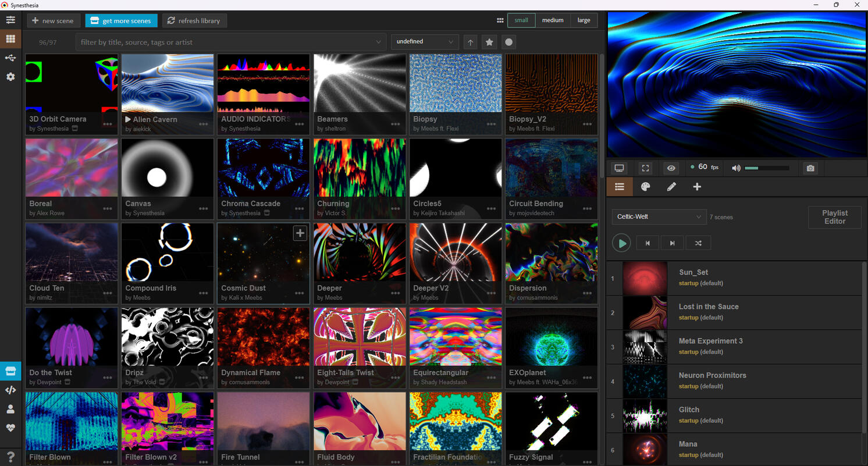Expand the Celtic-Welt playlist dropdown

pos(659,217)
